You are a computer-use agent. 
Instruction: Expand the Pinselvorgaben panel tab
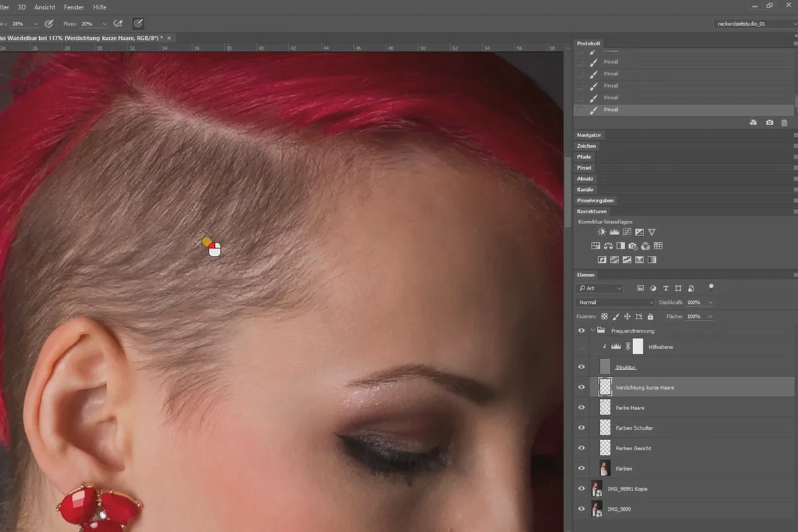click(595, 200)
